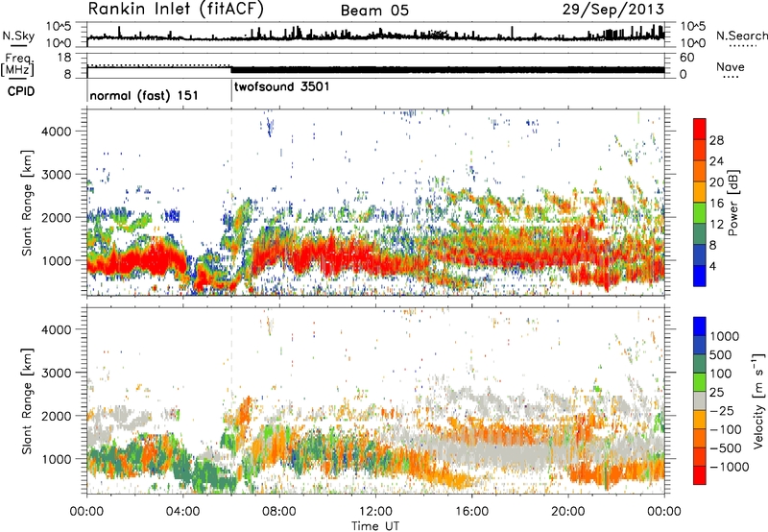Viewport: 768px width, 532px height.
Task: Click the N.Sky noise trace in the top panel
Action: pos(375,36)
